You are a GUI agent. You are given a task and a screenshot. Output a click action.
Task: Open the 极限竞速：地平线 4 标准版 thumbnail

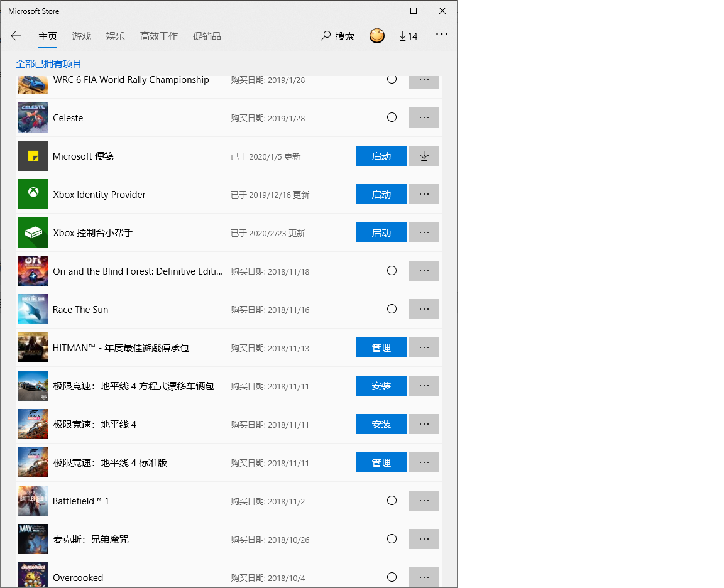point(33,462)
